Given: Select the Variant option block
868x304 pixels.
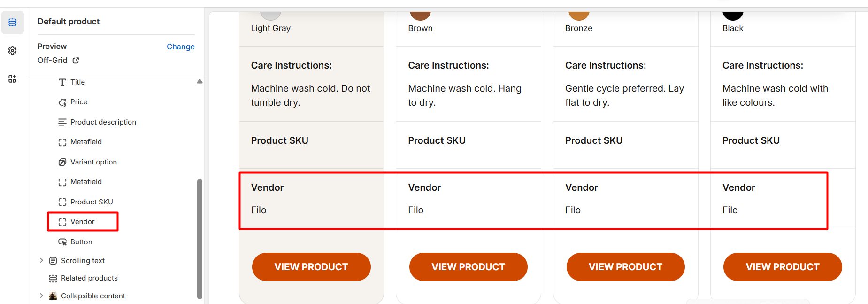Looking at the screenshot, I should pos(93,162).
